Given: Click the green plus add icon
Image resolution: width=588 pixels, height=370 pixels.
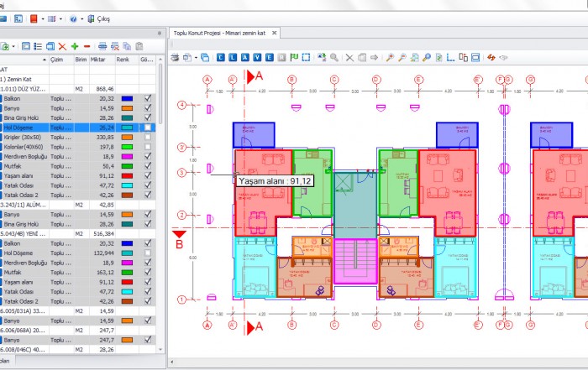Looking at the screenshot, I should [75, 46].
